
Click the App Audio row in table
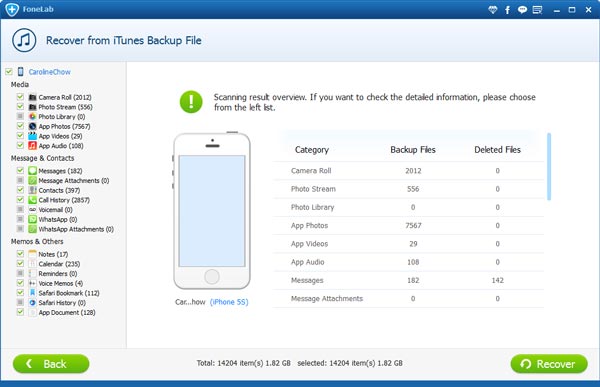point(408,262)
